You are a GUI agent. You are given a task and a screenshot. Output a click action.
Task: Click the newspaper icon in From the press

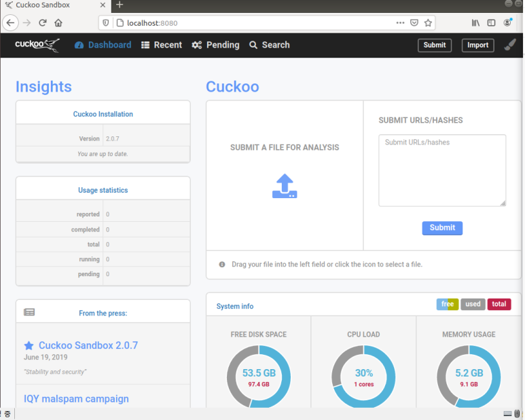click(29, 312)
